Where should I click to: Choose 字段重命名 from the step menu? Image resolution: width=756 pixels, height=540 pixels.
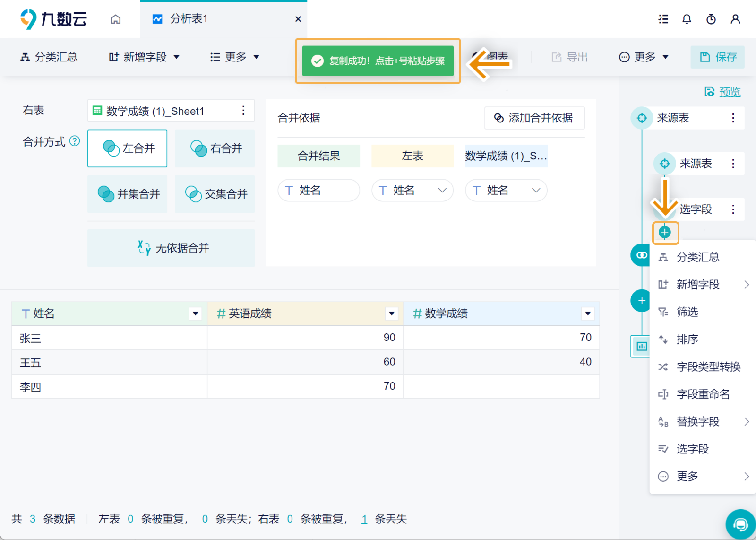tap(703, 394)
